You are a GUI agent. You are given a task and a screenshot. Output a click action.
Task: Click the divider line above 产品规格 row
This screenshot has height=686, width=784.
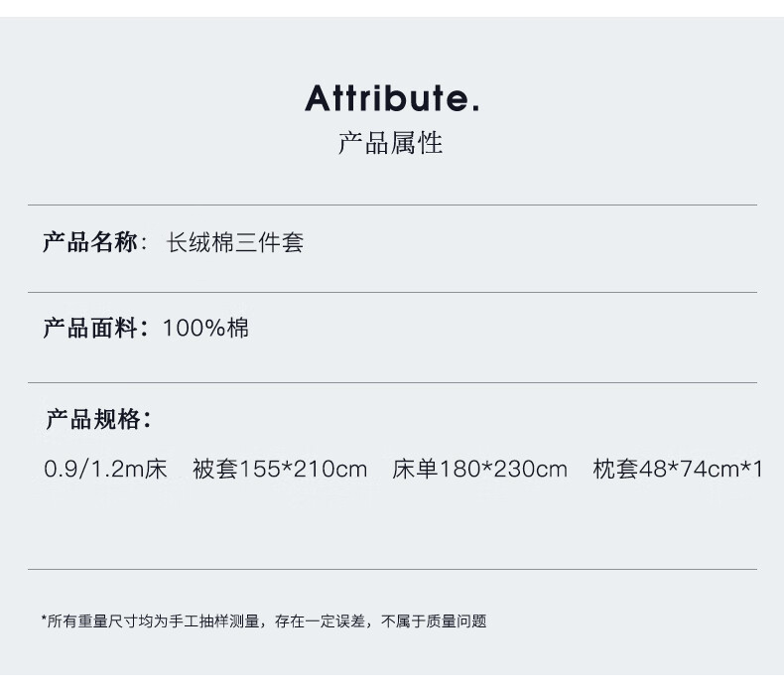pyautogui.click(x=392, y=382)
